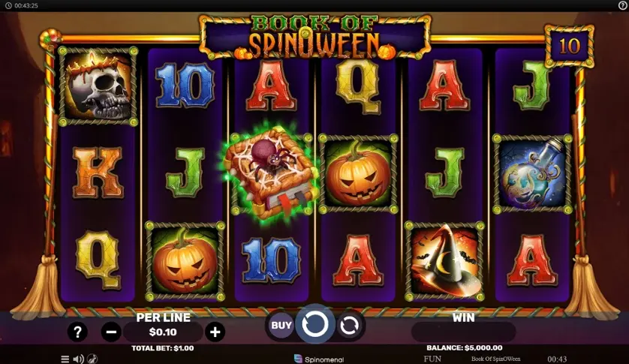The image size is (629, 364).
Task: Open the hamburger menu at bottom left
Action: (x=65, y=359)
